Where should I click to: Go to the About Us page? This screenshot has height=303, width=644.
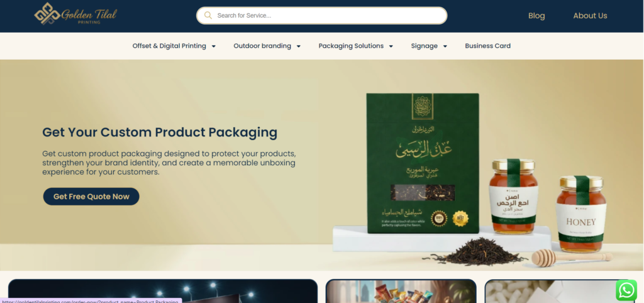coord(590,16)
